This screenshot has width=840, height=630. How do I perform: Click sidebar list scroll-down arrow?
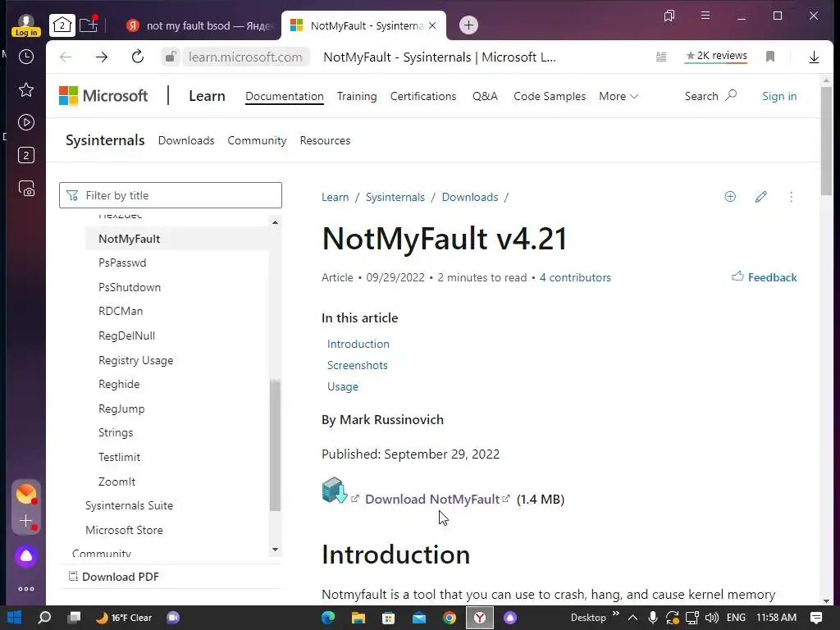coord(275,550)
